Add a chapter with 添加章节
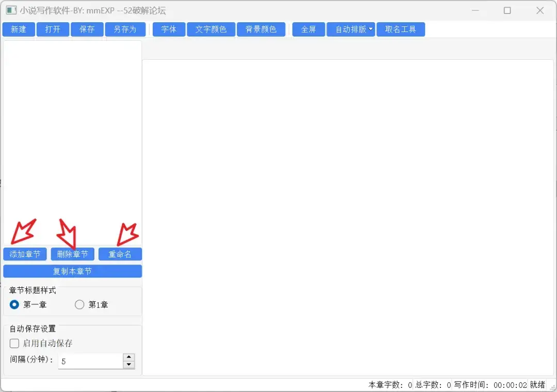This screenshot has height=392, width=557. point(25,254)
